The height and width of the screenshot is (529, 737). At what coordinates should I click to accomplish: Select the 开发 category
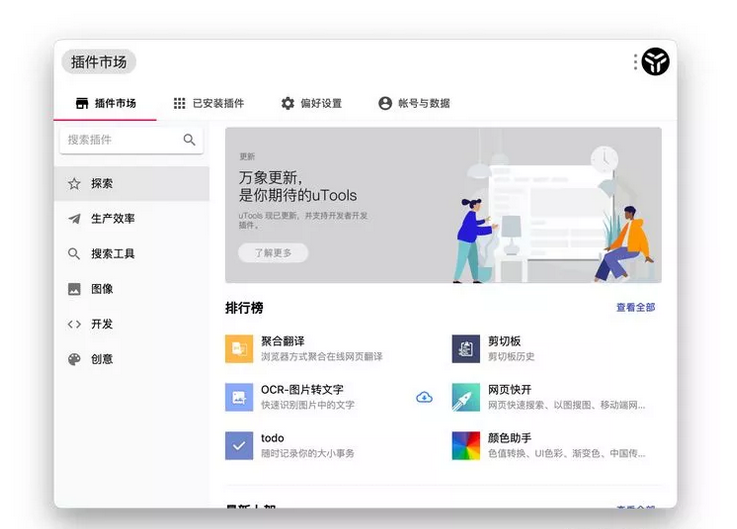click(x=132, y=324)
